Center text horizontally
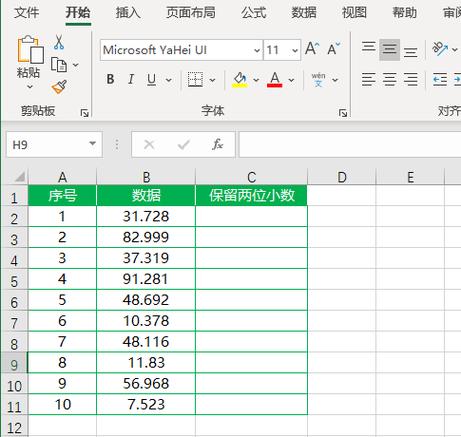 pos(389,80)
